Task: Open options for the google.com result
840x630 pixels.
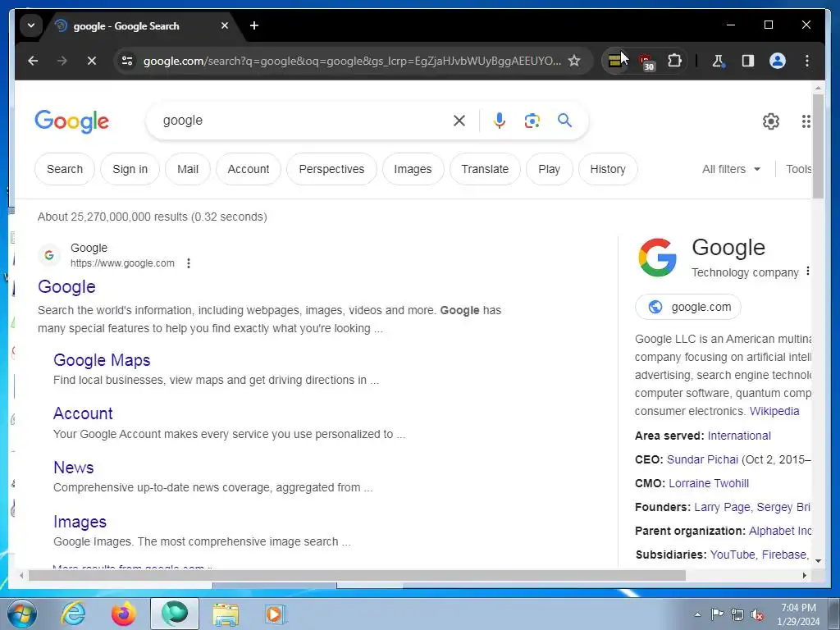Action: coord(189,263)
